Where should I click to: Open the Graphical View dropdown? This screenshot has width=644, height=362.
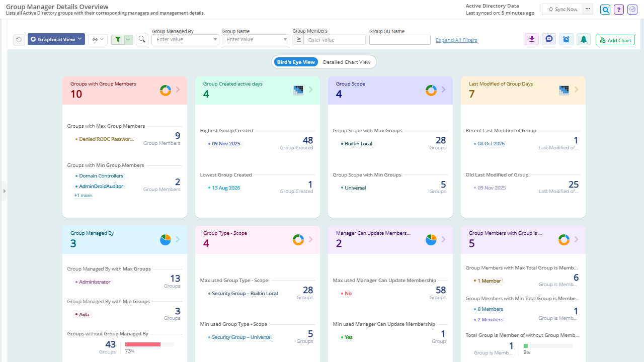pyautogui.click(x=56, y=39)
